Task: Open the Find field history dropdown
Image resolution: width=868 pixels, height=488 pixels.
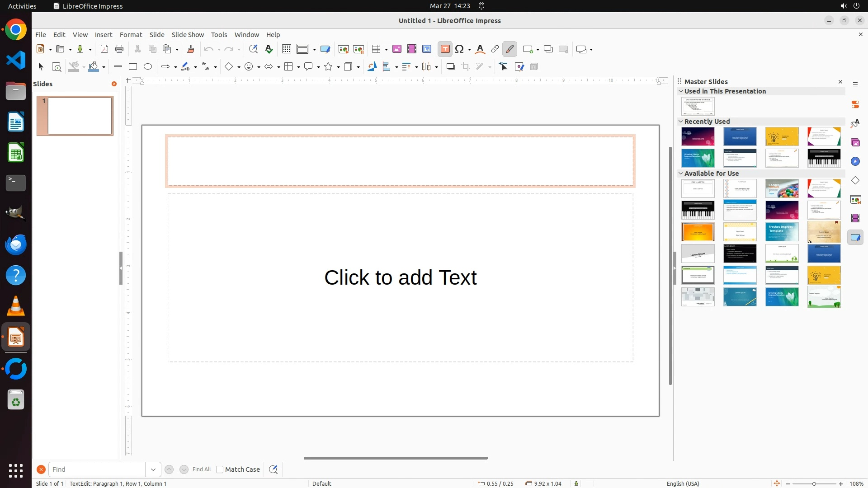Action: point(153,469)
